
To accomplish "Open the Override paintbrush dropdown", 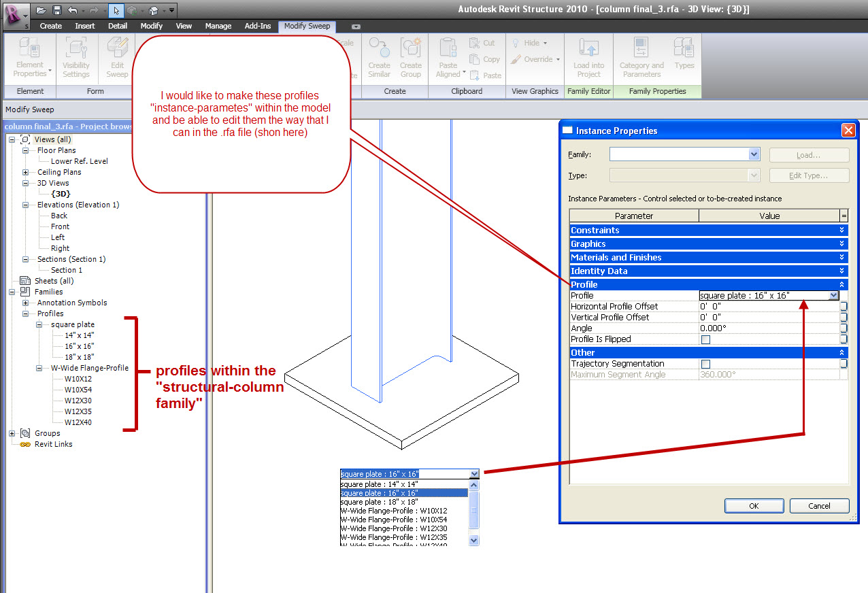I will click(x=535, y=59).
